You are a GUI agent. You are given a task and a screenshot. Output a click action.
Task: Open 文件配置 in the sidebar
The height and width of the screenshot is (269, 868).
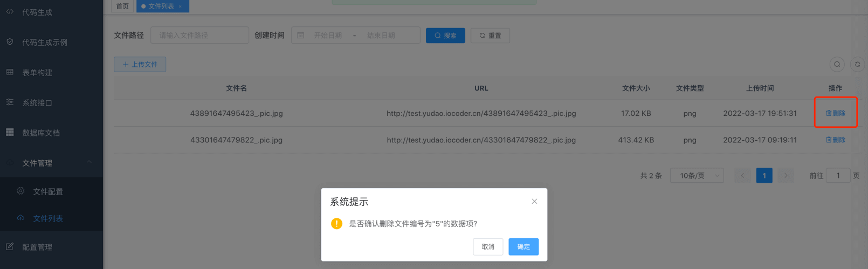[x=48, y=191]
